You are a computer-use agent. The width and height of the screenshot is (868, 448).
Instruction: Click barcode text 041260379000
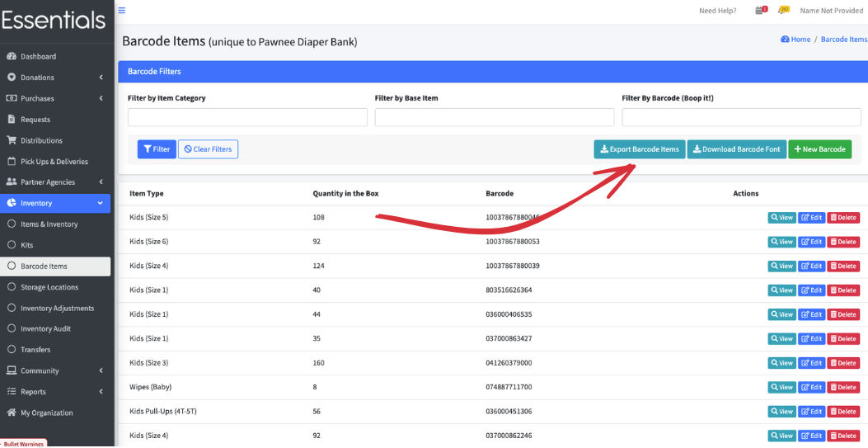(x=509, y=363)
